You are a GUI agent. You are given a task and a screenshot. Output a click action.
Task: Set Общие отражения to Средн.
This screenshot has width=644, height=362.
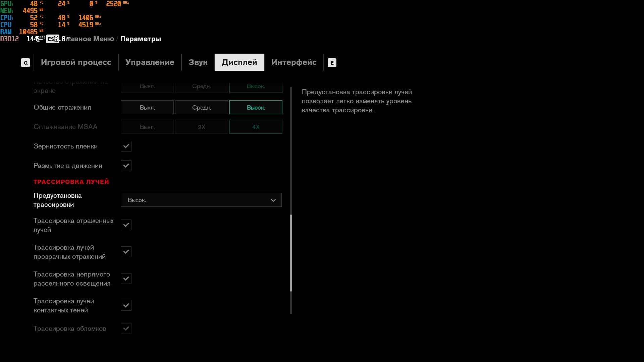pos(202,108)
